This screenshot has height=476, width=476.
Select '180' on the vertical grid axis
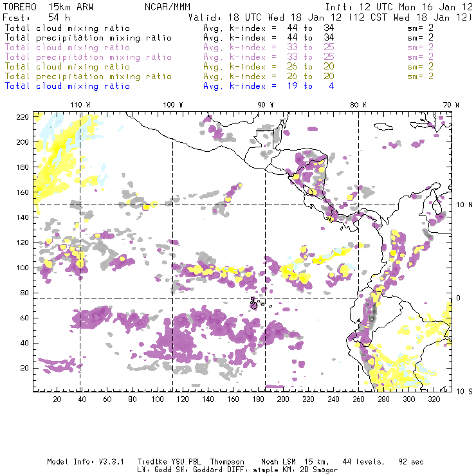[23, 167]
